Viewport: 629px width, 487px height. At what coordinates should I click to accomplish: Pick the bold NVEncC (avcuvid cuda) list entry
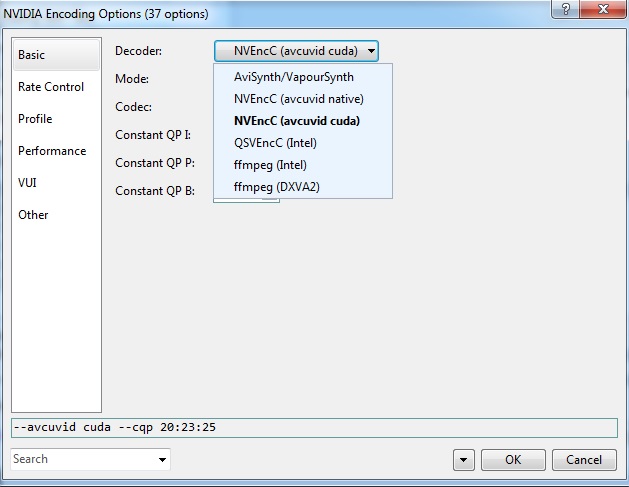click(x=303, y=121)
